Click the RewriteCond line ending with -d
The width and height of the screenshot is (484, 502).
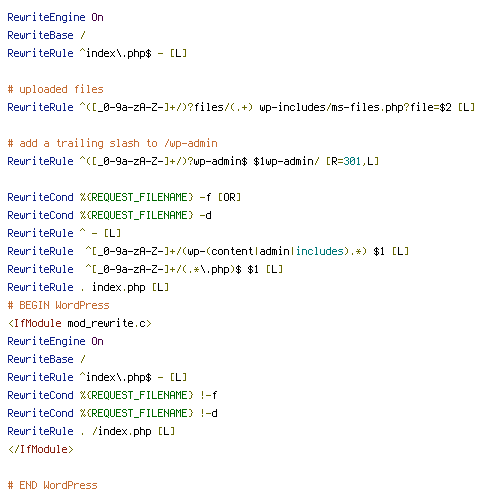click(109, 215)
